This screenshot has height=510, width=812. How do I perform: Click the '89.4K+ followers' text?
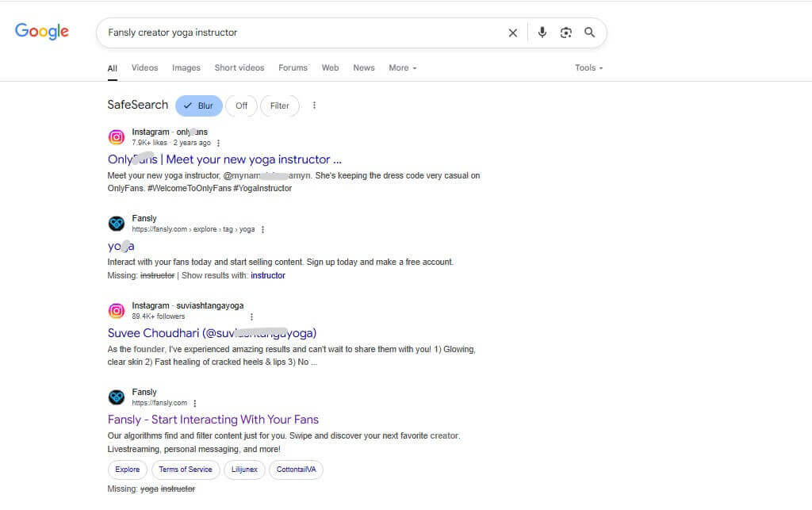pyautogui.click(x=158, y=316)
